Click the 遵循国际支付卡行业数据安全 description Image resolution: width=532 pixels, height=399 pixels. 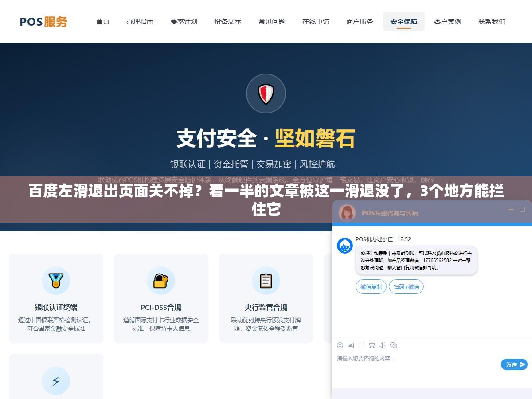coord(161,324)
